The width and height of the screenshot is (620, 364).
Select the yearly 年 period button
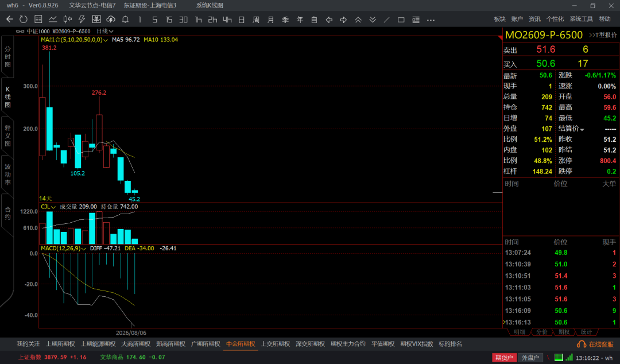tap(300, 20)
